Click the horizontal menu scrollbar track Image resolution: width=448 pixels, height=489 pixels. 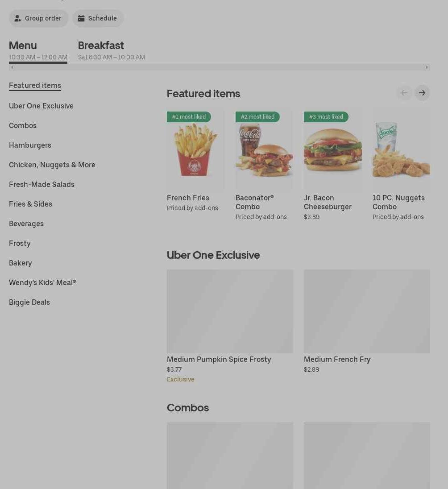point(220,67)
